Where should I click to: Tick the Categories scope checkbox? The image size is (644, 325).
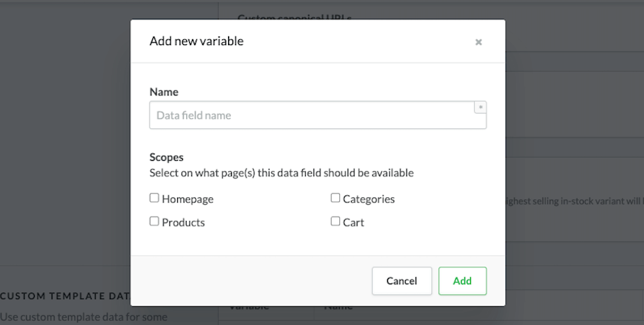click(336, 198)
